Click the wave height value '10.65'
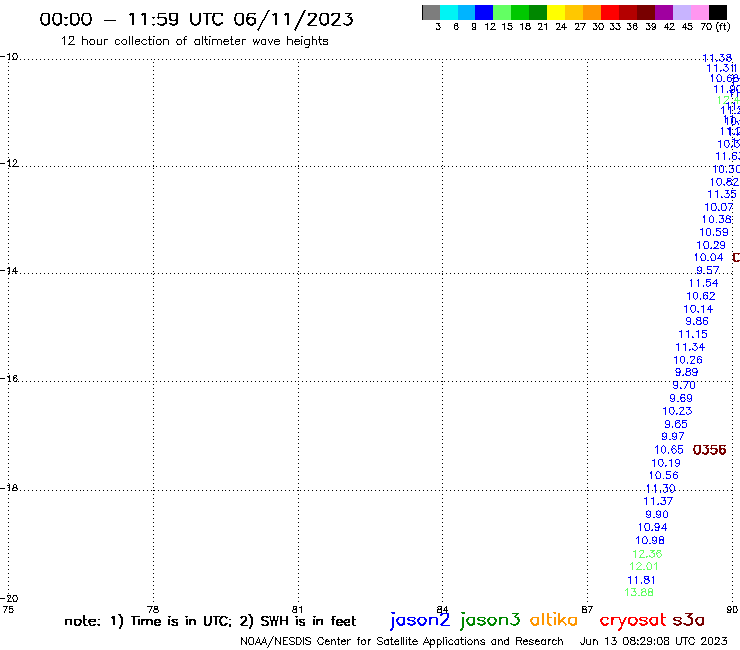Viewport: 740px width, 650px height. click(669, 450)
